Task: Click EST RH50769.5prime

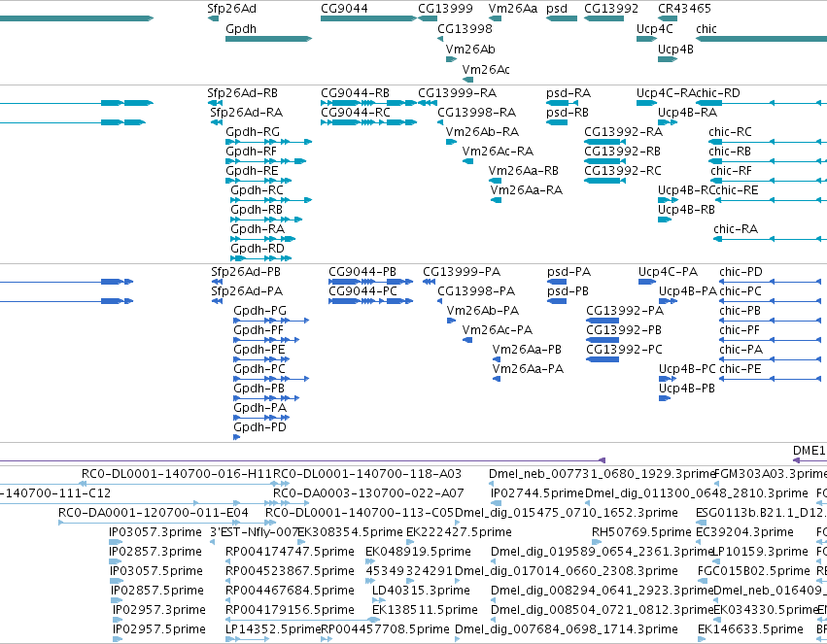Action: [x=641, y=532]
